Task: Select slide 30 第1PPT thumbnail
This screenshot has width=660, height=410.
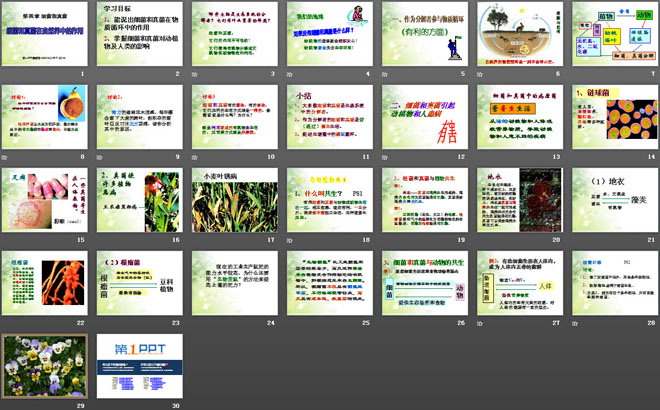Action: click(x=140, y=366)
